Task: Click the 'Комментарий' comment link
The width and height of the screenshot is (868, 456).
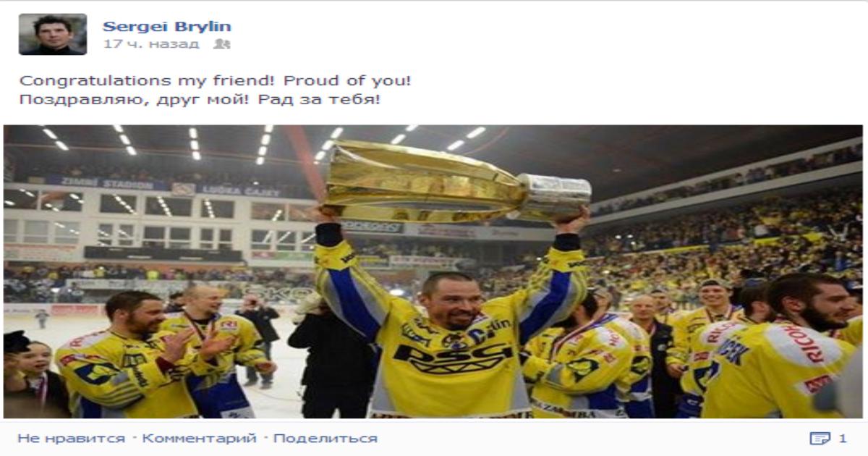Action: tap(199, 438)
